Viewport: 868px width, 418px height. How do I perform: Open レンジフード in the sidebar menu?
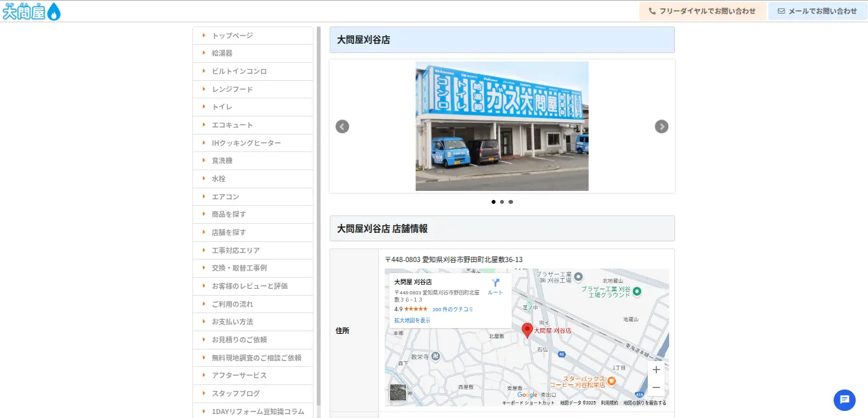point(253,89)
